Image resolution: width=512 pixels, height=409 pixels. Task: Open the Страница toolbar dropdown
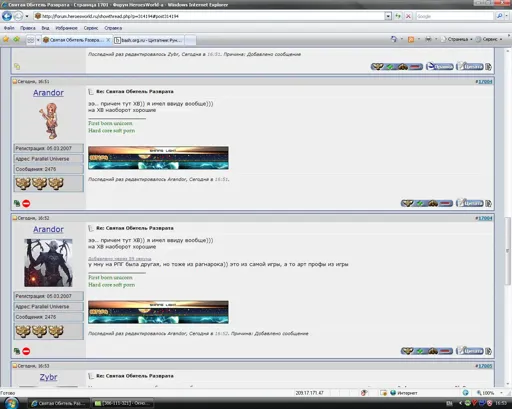(457, 39)
